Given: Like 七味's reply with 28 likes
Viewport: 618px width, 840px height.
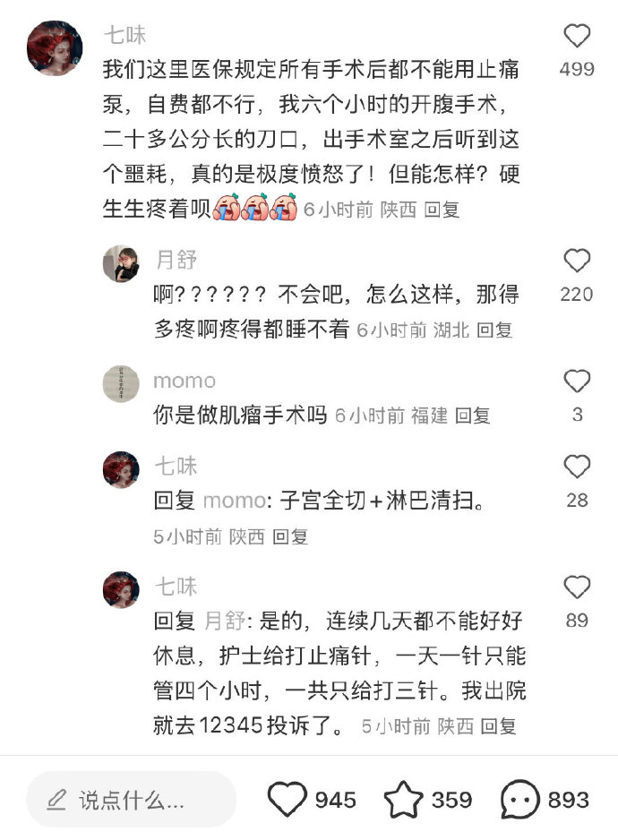Looking at the screenshot, I should tap(577, 467).
